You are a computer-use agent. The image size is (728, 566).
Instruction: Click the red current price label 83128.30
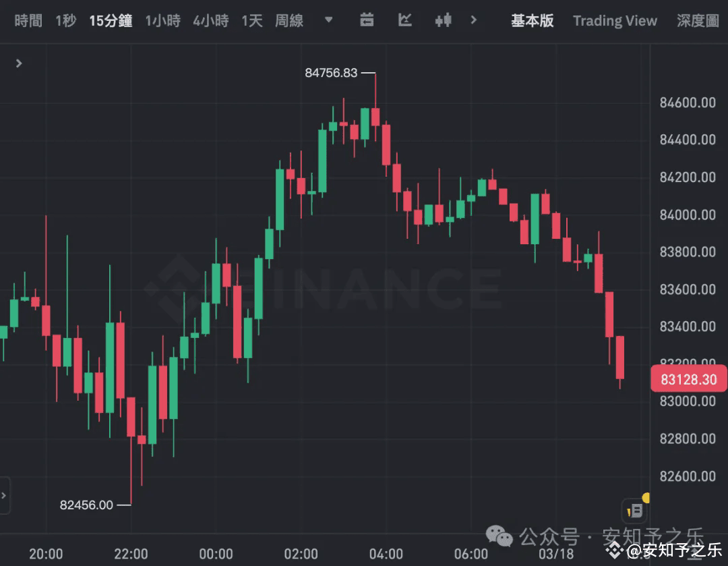(x=688, y=379)
